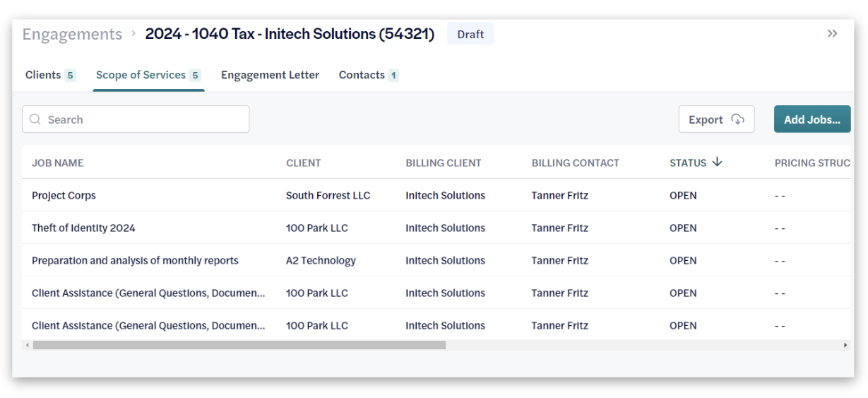The height and width of the screenshot is (398, 868).
Task: Click Tanner Fritz in Project Corps row
Action: (x=560, y=196)
